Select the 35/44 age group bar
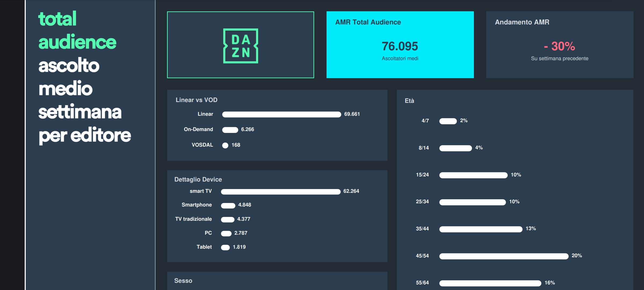 tap(481, 229)
